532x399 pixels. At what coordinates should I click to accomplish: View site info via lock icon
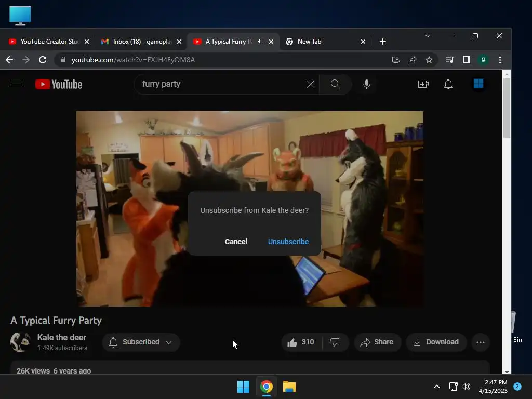pos(63,60)
